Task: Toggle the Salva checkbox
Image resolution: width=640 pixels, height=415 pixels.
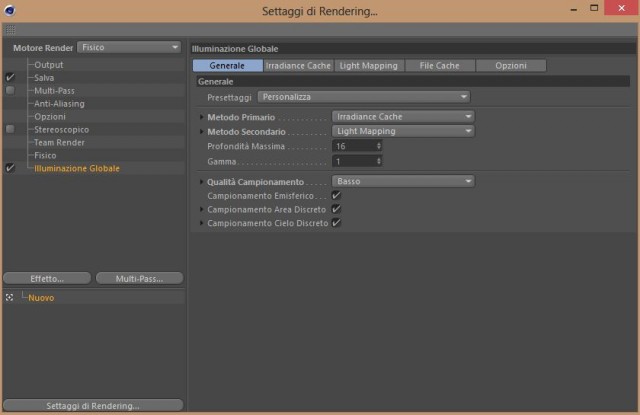Action: pyautogui.click(x=10, y=77)
